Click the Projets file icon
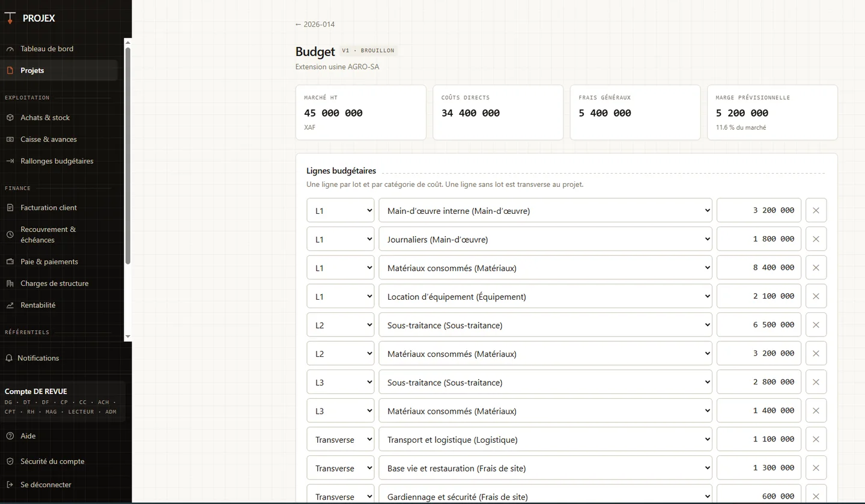The height and width of the screenshot is (504, 865). (x=10, y=70)
